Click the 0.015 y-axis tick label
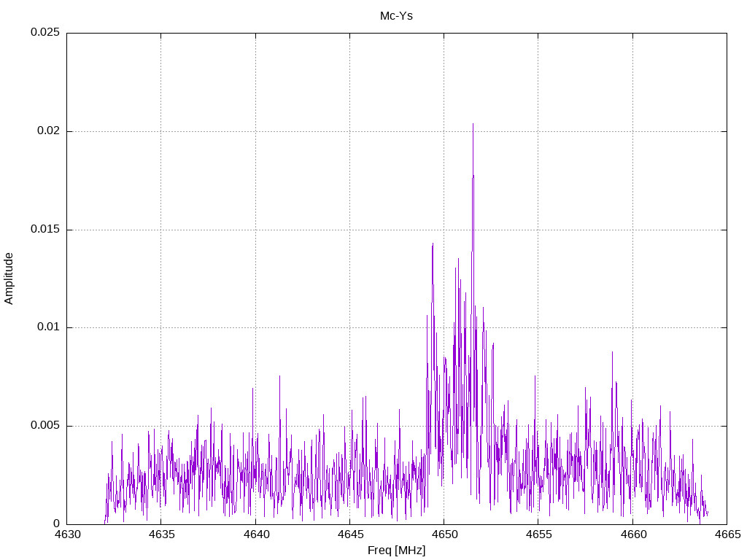747x560 pixels. click(x=44, y=230)
